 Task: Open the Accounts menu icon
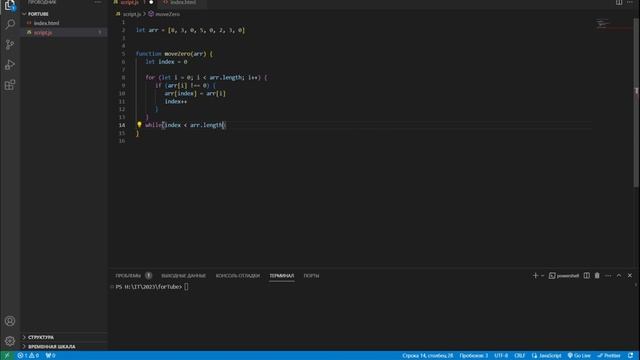click(10, 321)
